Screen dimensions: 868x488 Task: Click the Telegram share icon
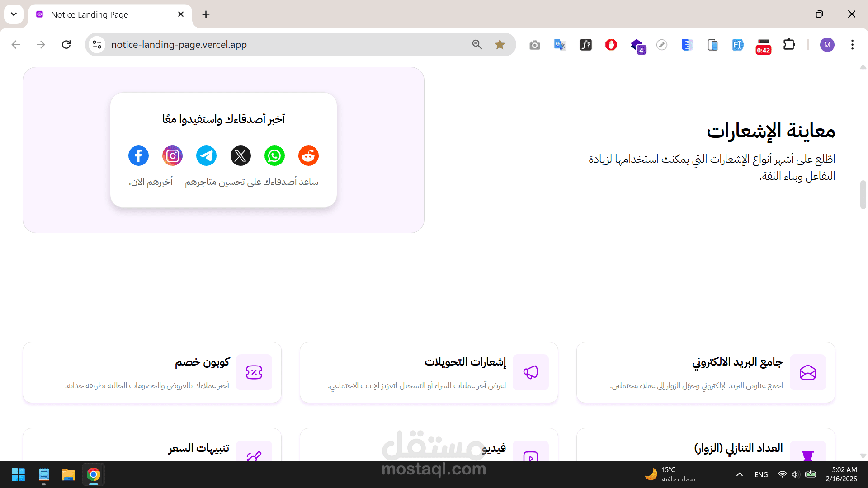tap(206, 156)
